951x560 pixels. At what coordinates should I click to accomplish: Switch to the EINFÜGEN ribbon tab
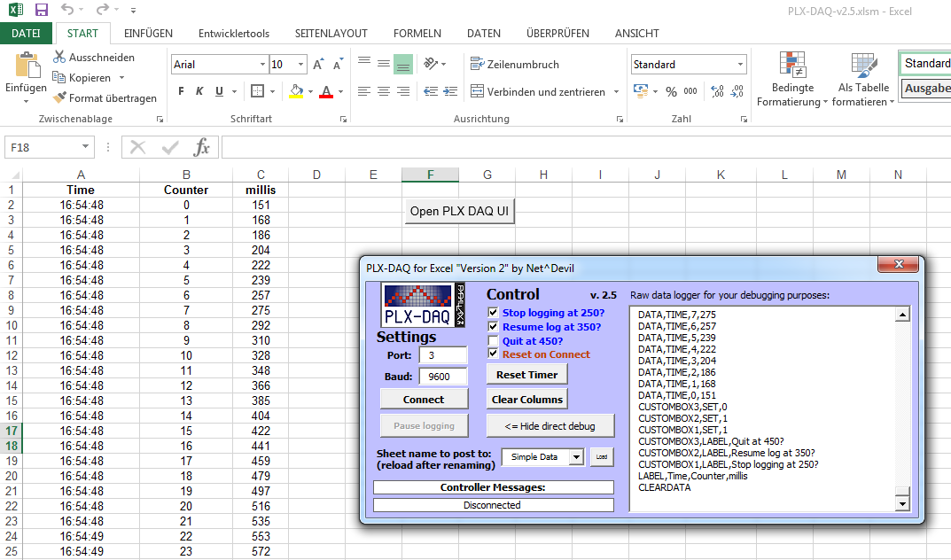[148, 34]
